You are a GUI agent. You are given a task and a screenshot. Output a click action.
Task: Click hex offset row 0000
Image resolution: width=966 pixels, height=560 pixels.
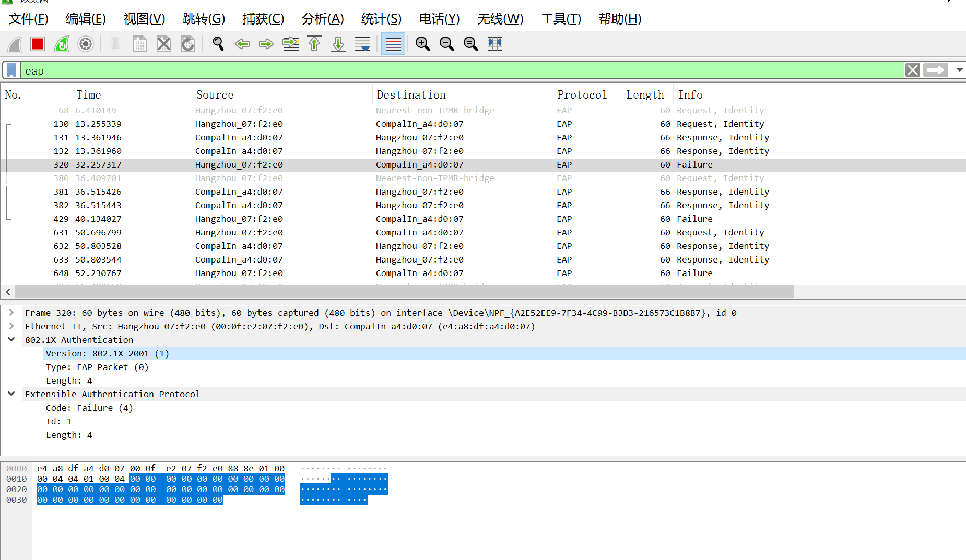[x=16, y=468]
